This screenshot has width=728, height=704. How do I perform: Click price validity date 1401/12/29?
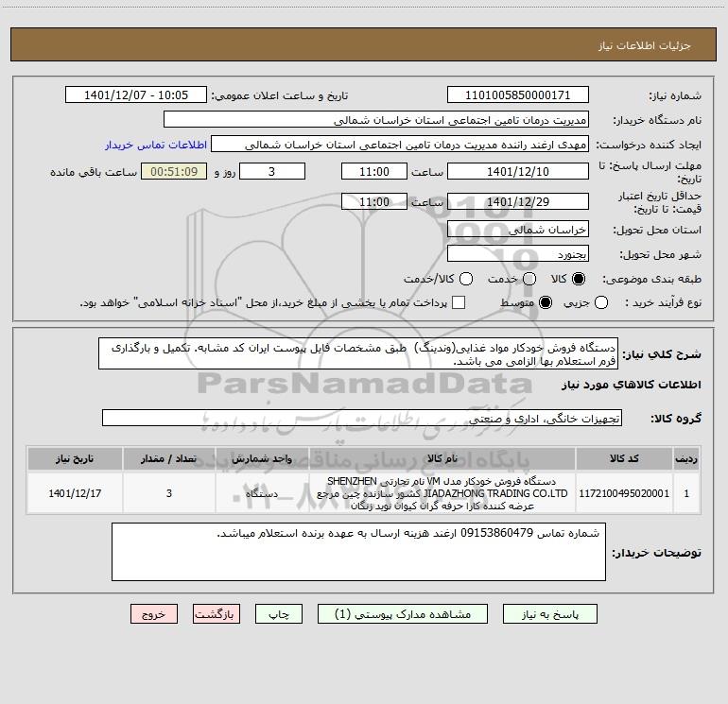tap(518, 201)
